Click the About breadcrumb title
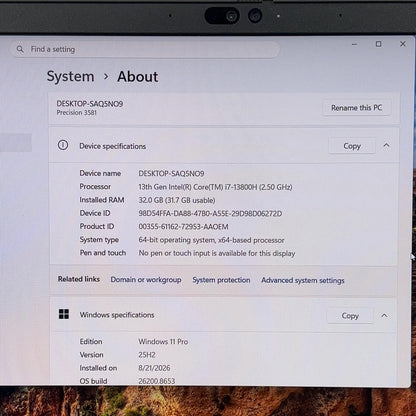Screen dimensions: 416x416 coord(138,77)
